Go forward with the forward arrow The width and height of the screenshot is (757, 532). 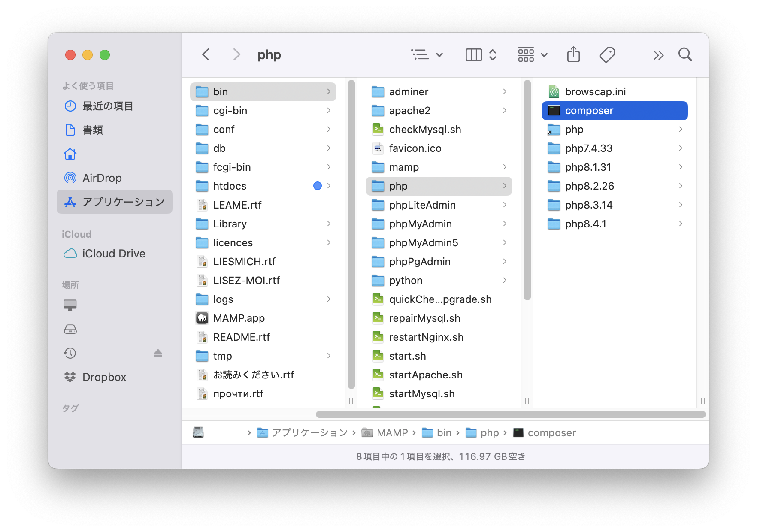(x=236, y=54)
